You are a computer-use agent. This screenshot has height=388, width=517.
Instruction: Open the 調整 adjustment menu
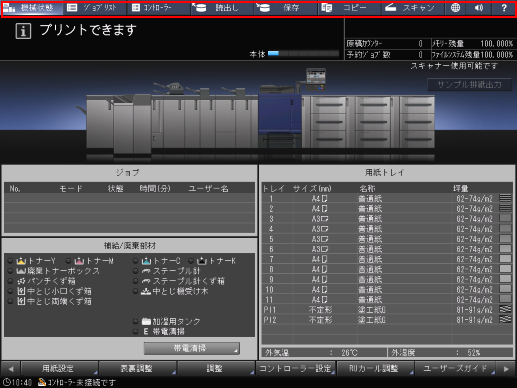(216, 368)
